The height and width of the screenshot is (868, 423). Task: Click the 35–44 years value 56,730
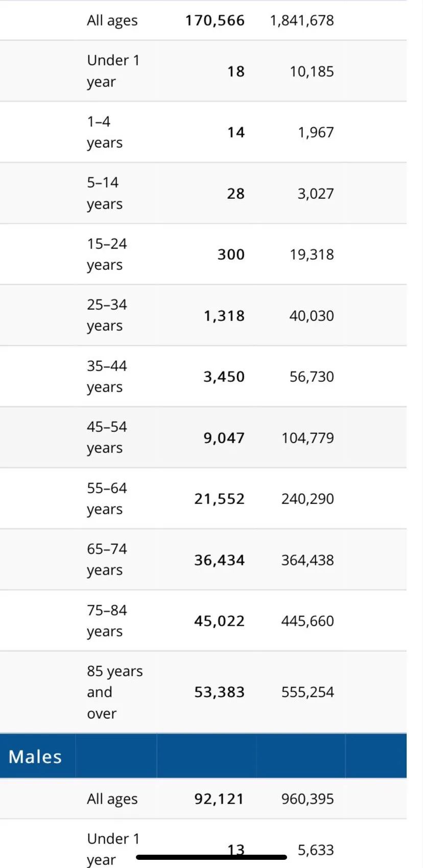tap(312, 377)
